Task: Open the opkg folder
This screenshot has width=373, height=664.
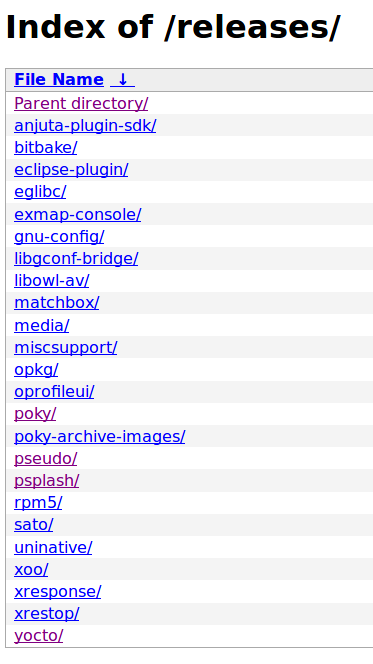Action: tap(36, 370)
